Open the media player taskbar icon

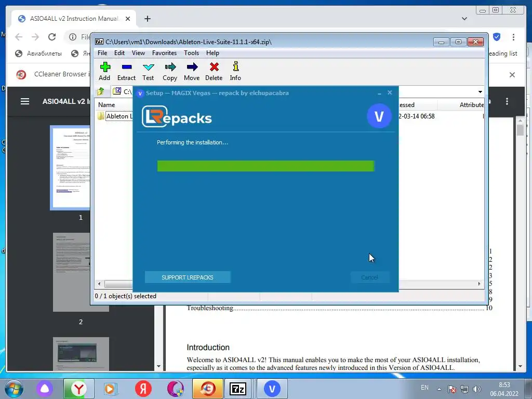tap(110, 389)
